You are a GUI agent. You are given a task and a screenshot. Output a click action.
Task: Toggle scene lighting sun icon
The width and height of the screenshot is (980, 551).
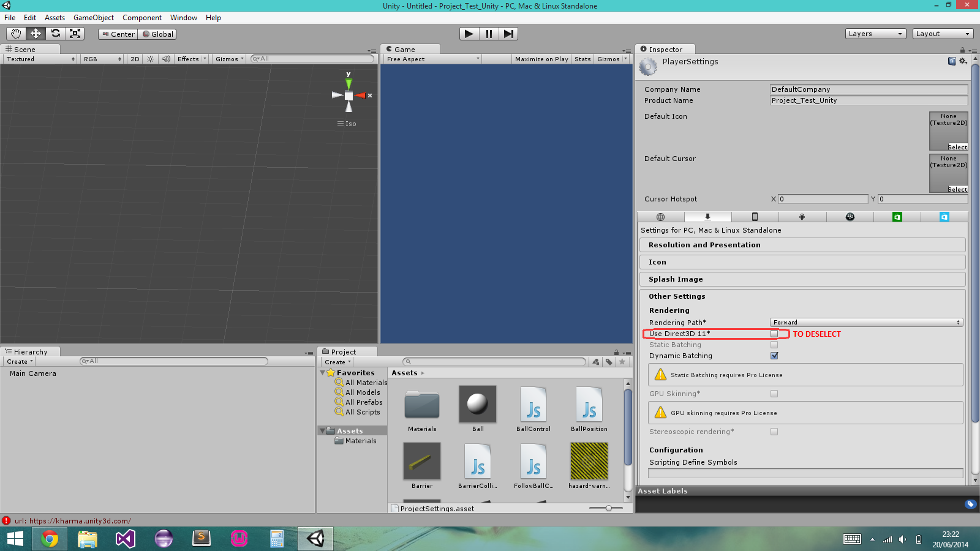tap(151, 59)
